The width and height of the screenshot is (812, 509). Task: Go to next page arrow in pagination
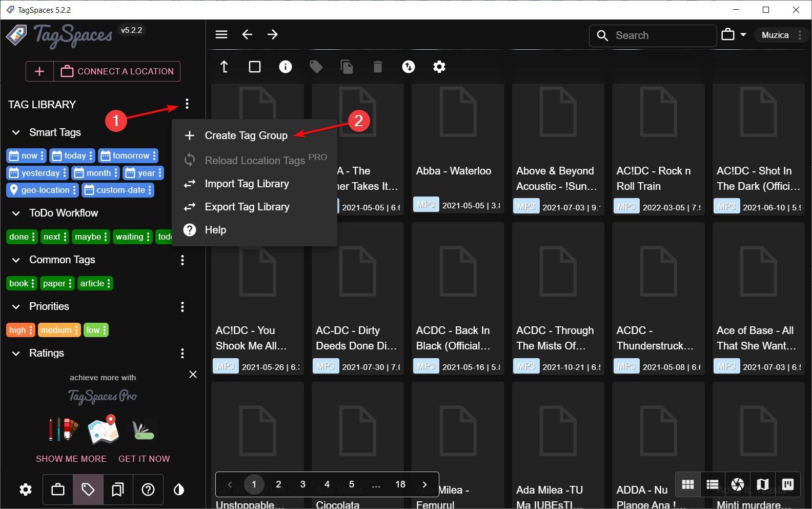[x=424, y=484]
